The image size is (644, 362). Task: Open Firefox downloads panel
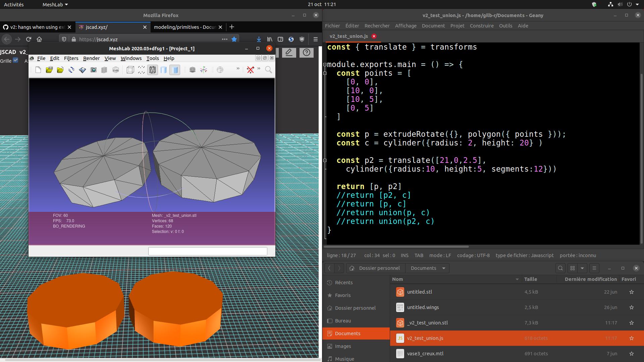[x=259, y=39]
